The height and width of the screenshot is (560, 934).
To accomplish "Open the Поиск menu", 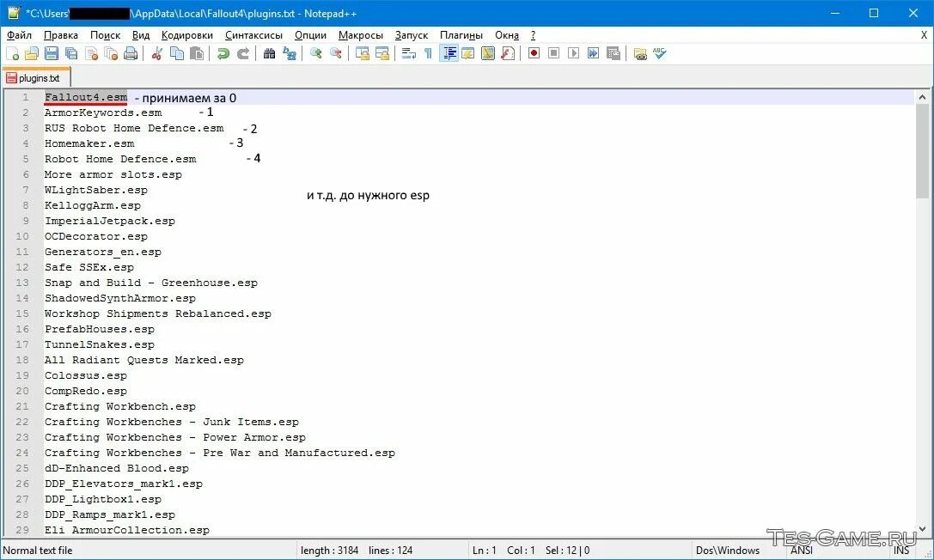I will click(x=106, y=35).
